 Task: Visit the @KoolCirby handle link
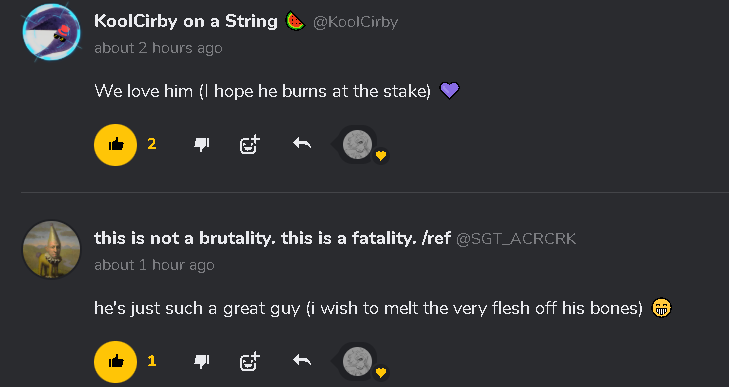pyautogui.click(x=356, y=22)
